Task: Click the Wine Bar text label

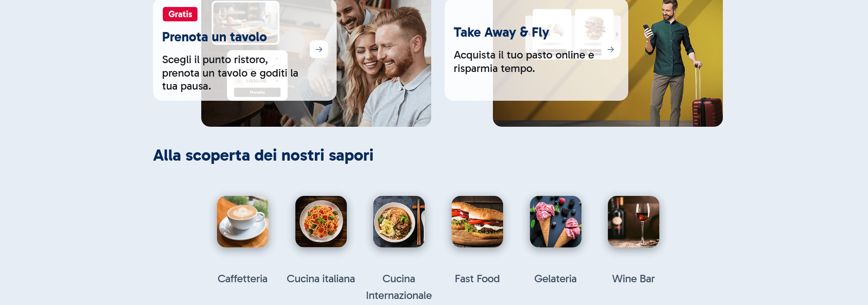Action: tap(633, 279)
